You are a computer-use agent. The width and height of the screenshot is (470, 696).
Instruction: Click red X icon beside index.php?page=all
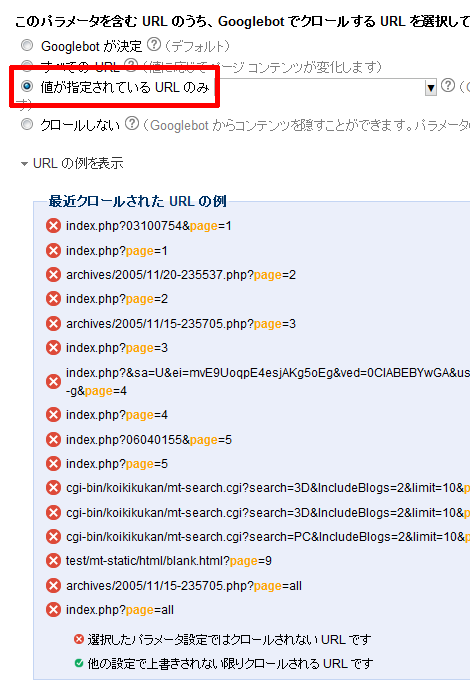point(53,610)
